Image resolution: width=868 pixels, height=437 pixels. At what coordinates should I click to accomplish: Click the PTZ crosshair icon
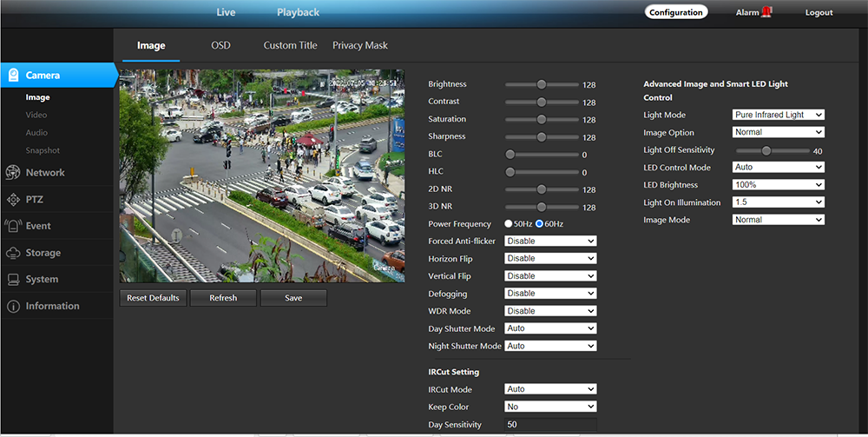click(13, 200)
